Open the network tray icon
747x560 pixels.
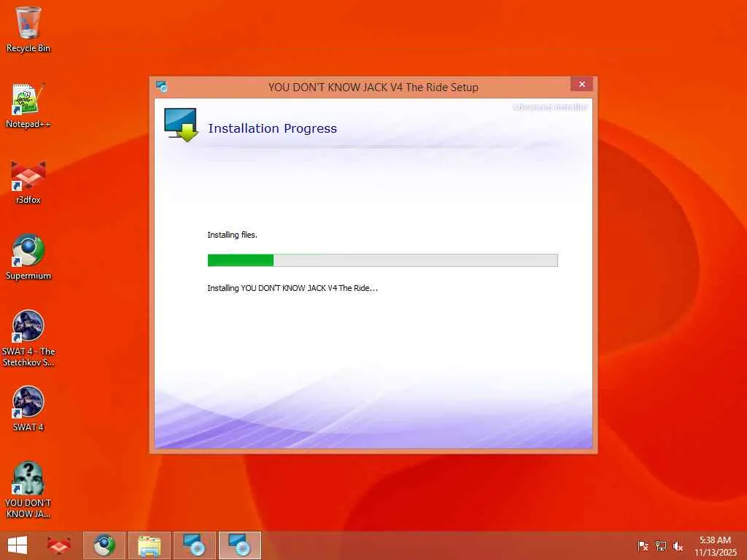pyautogui.click(x=660, y=546)
